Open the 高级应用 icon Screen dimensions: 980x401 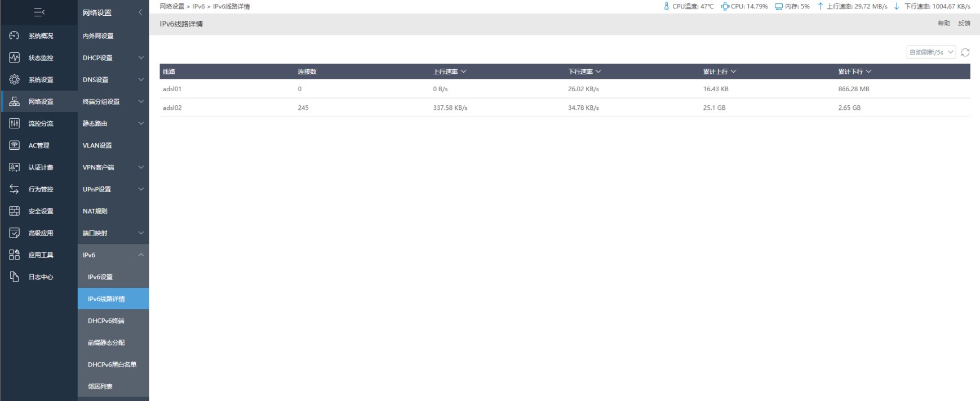pyautogui.click(x=14, y=233)
